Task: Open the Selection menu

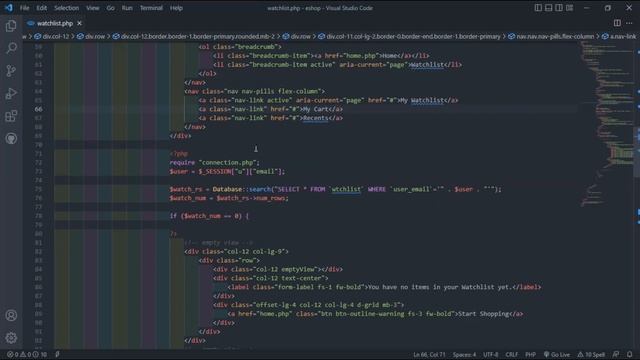Action: [x=67, y=8]
